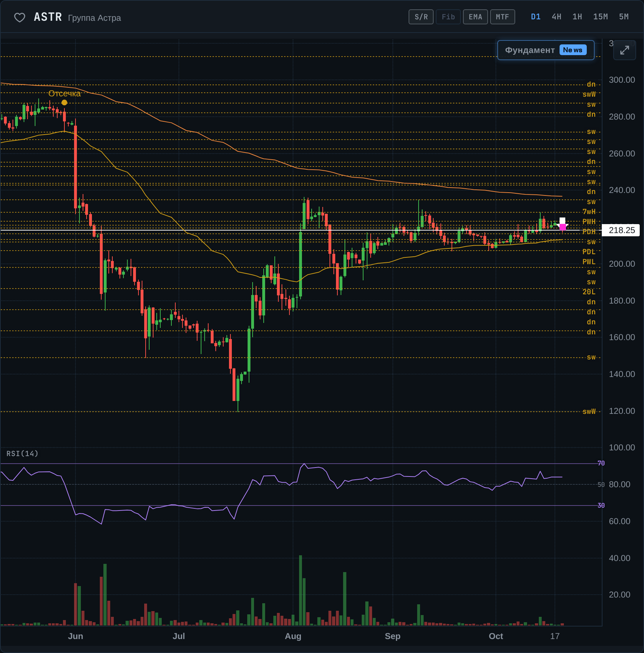Switch to 5M timeframe
Image resolution: width=644 pixels, height=653 pixels.
click(624, 17)
